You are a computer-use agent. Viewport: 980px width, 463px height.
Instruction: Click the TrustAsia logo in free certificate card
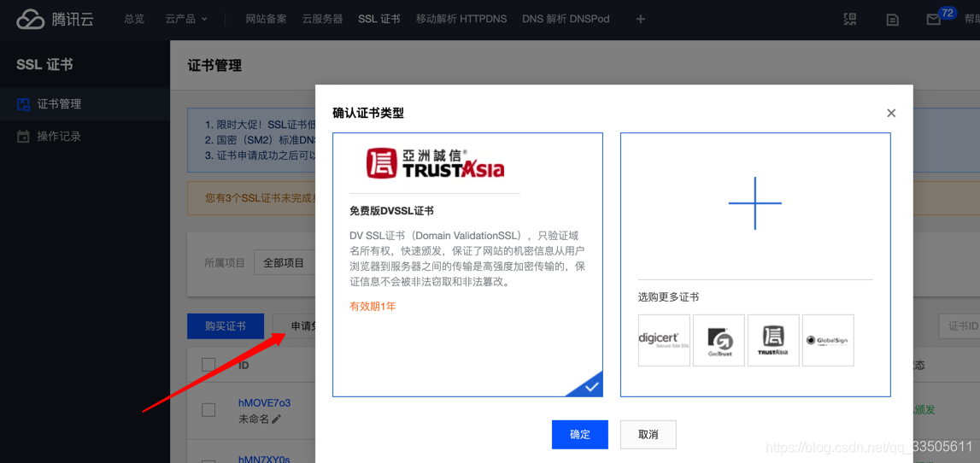tap(435, 162)
